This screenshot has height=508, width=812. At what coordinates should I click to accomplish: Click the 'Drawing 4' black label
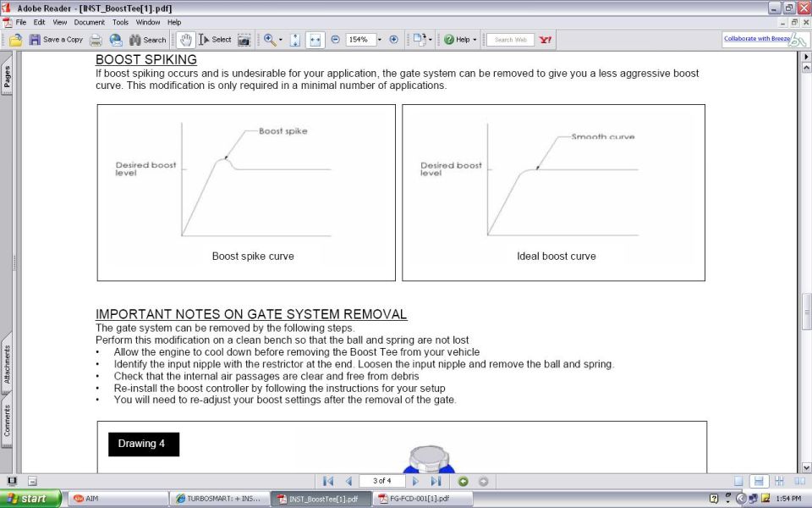144,444
